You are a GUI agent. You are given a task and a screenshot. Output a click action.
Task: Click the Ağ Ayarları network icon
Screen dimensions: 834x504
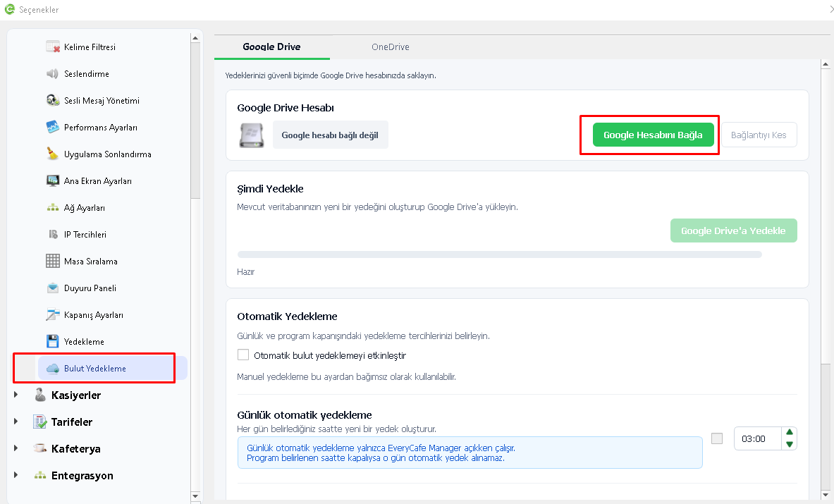[x=53, y=207]
